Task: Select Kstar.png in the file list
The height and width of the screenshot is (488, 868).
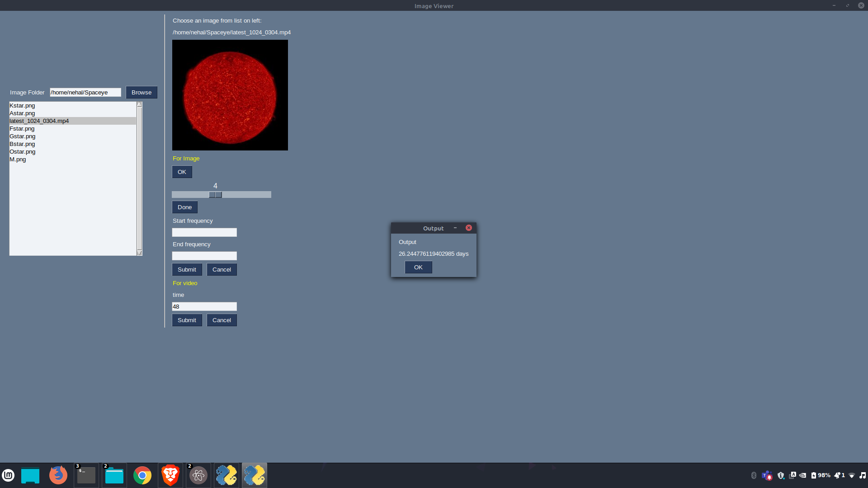Action: (22, 106)
